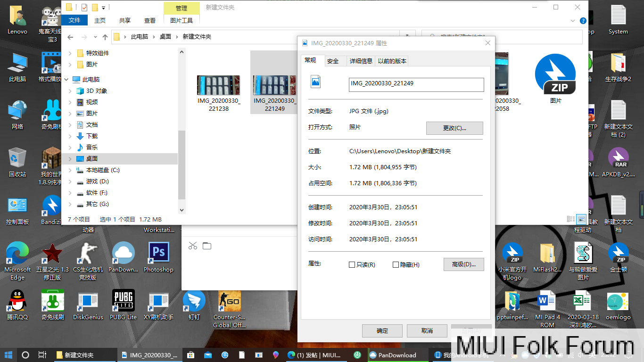
Task: Open Photoshop desktop shortcut
Action: [158, 257]
